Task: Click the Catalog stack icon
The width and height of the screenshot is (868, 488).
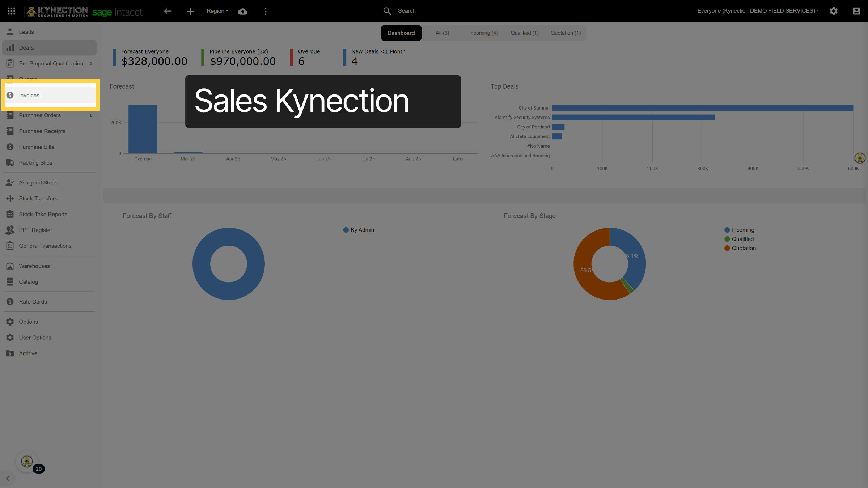Action: [x=10, y=282]
